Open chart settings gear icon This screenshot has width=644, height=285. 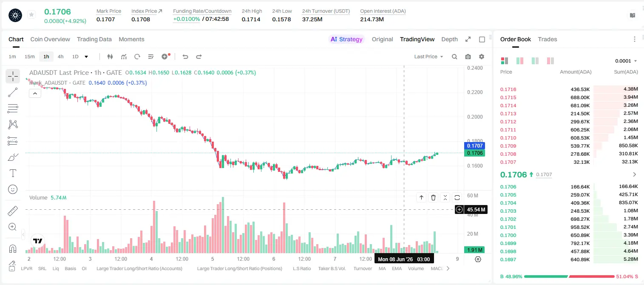pos(482,57)
